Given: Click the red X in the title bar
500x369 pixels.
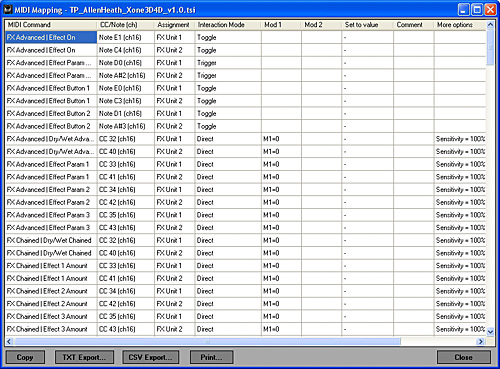Looking at the screenshot, I should tap(490, 10).
